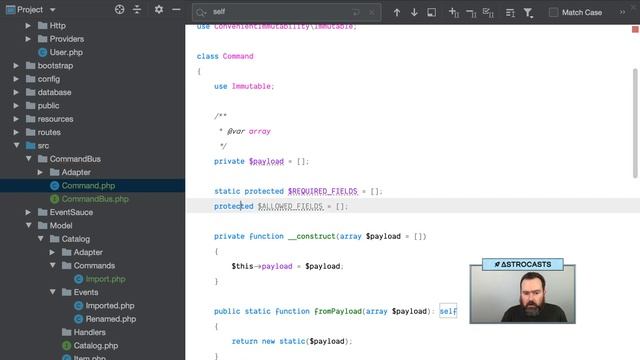Click the search magnifier history icon
640x360 pixels.
tap(201, 12)
